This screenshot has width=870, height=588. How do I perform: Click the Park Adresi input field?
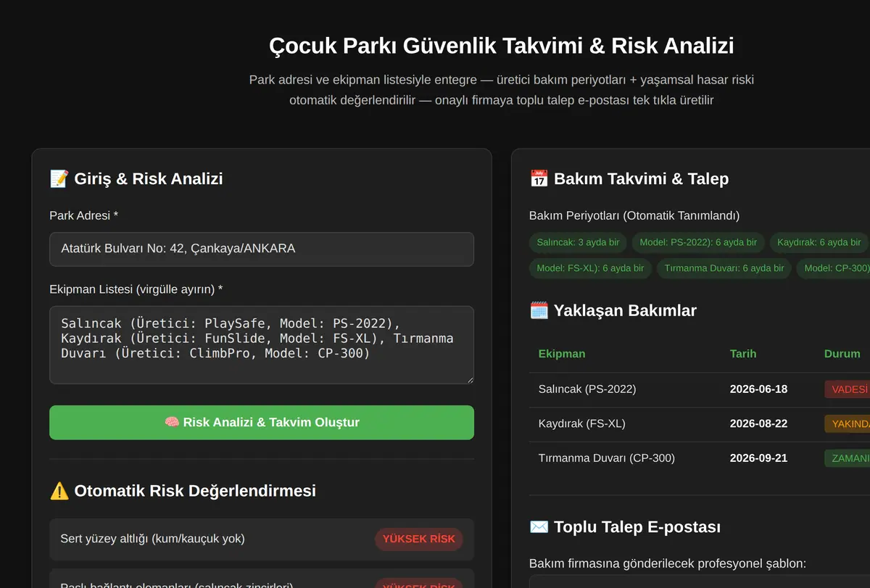pyautogui.click(x=262, y=249)
